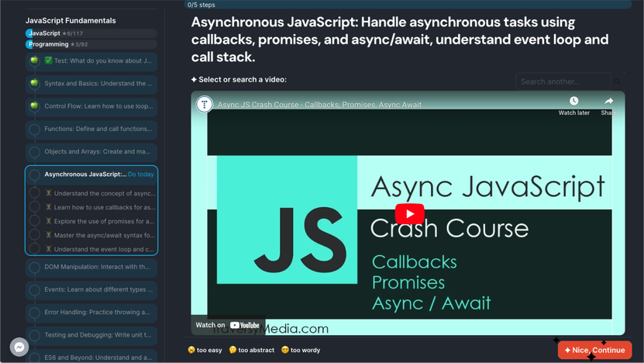Open the Messenger chat bubble icon
Image resolution: width=644 pixels, height=363 pixels.
[x=19, y=347]
